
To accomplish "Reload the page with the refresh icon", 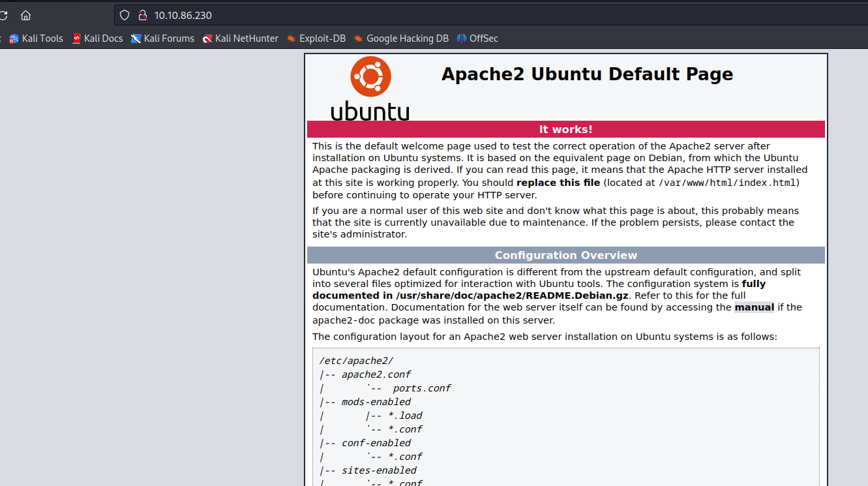I will [3, 15].
